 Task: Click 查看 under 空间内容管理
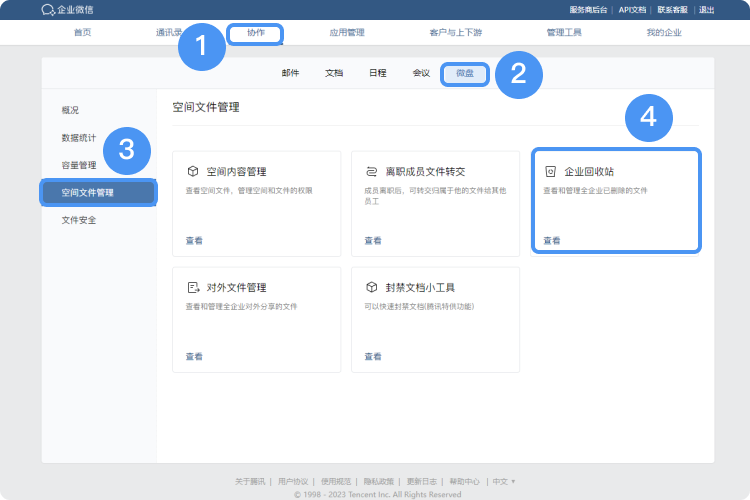tap(194, 241)
